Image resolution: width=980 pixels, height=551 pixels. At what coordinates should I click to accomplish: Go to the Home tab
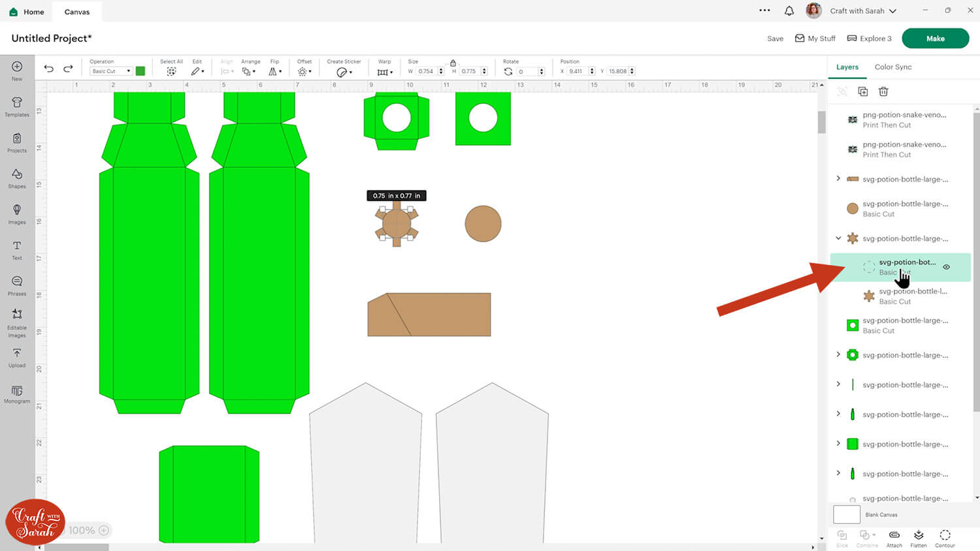(x=27, y=12)
